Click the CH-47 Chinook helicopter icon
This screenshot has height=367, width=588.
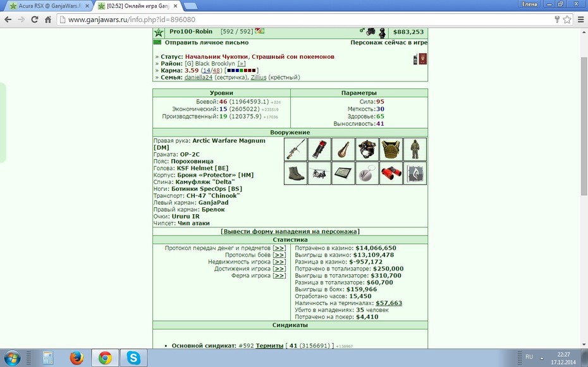pyautogui.click(x=319, y=173)
